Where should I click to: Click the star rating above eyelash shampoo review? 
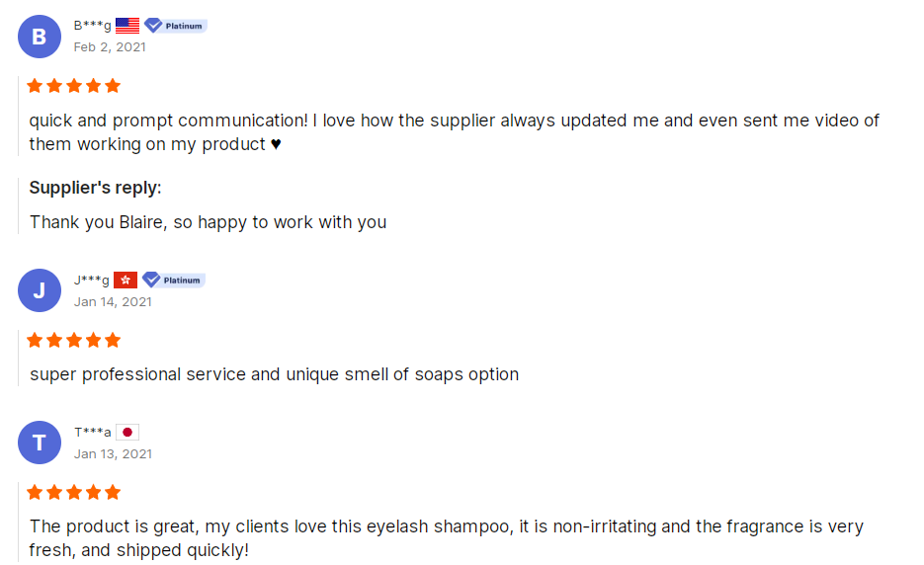[74, 492]
